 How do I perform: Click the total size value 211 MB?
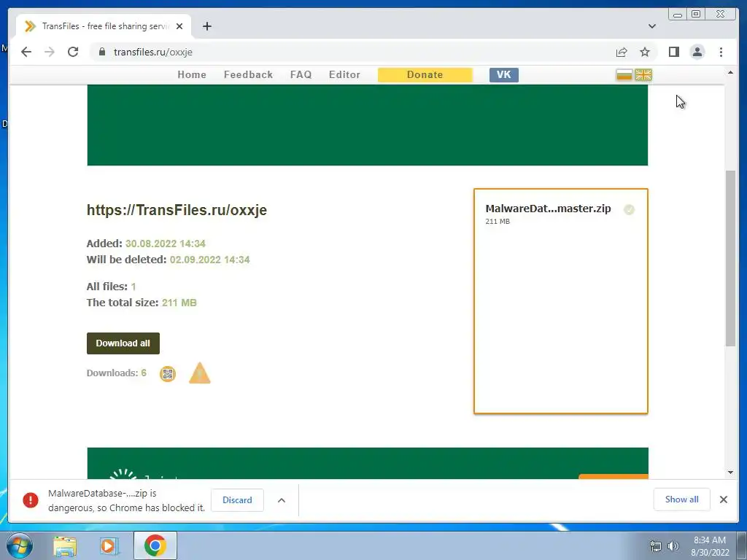pyautogui.click(x=179, y=303)
